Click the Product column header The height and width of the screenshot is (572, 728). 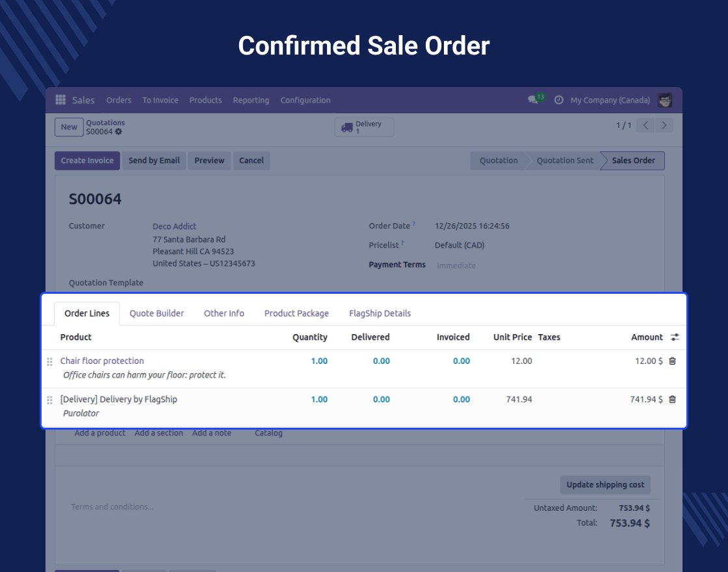75,337
